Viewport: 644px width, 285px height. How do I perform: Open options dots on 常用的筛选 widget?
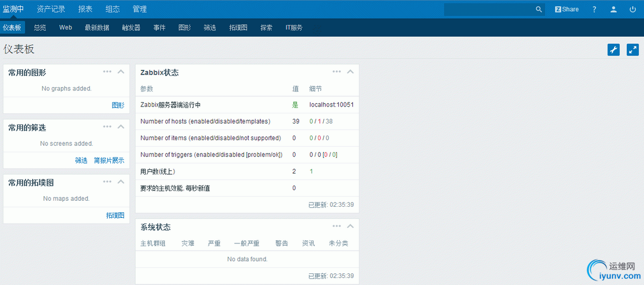point(107,126)
